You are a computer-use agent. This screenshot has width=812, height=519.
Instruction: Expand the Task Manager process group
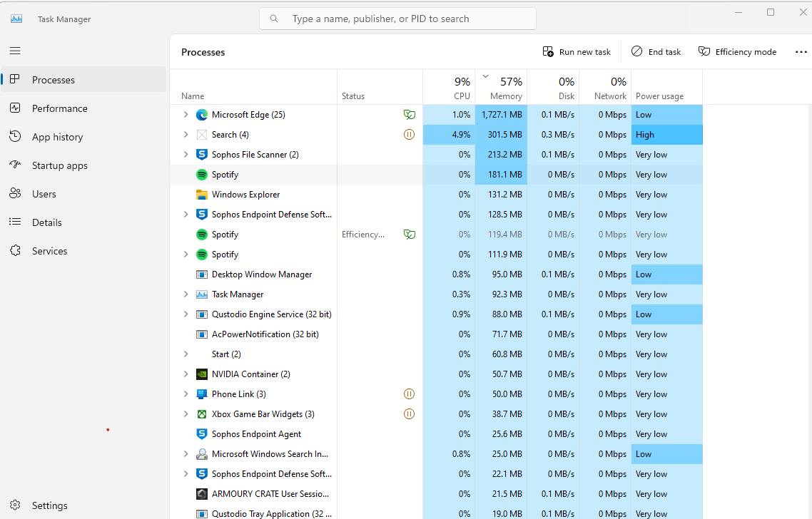pos(186,294)
